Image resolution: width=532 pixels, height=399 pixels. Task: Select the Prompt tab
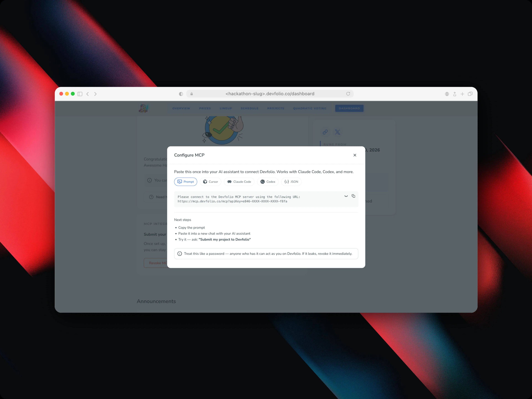[185, 182]
